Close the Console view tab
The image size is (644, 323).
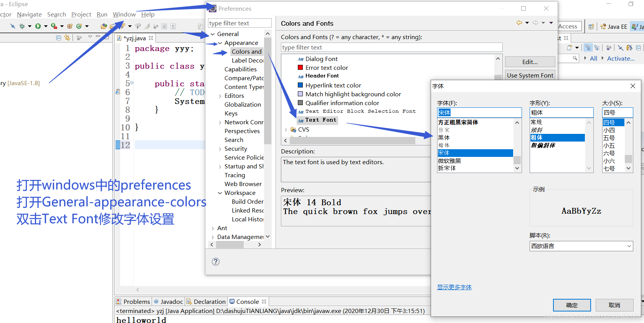tap(264, 302)
